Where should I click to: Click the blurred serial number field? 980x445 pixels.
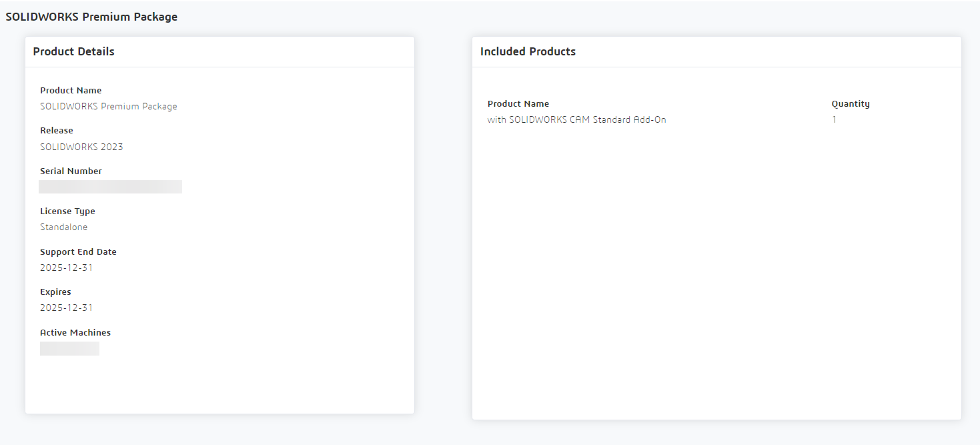[110, 187]
